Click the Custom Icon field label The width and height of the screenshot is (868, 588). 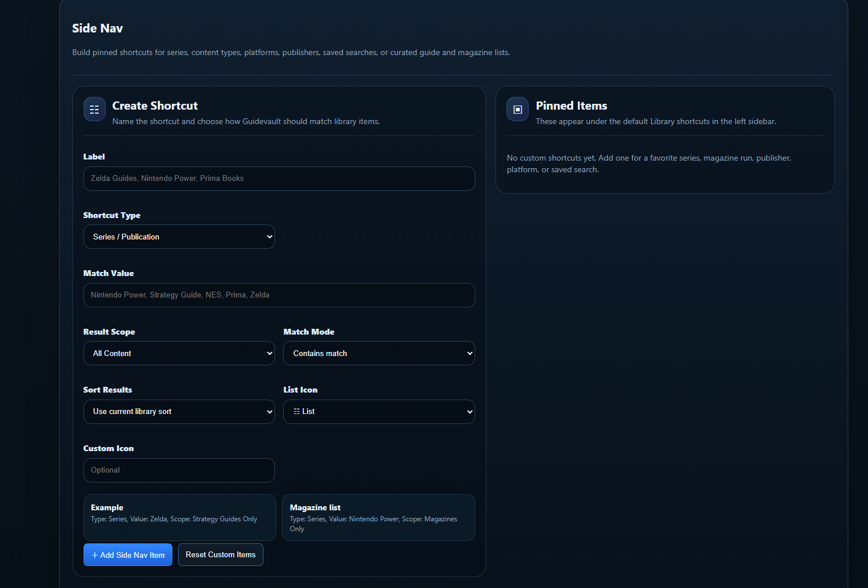pyautogui.click(x=108, y=448)
